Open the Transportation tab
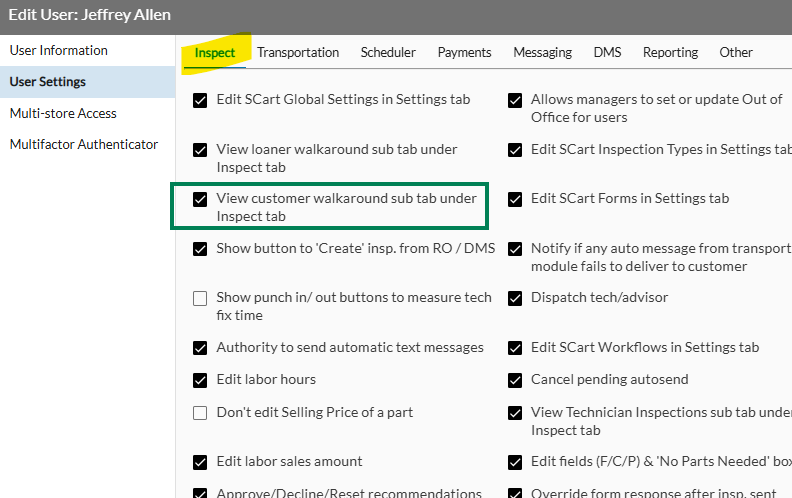Viewport: 792px width, 498px height. click(x=298, y=53)
